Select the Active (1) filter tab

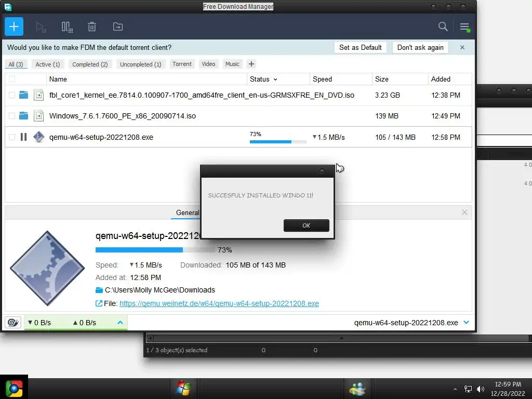click(47, 64)
